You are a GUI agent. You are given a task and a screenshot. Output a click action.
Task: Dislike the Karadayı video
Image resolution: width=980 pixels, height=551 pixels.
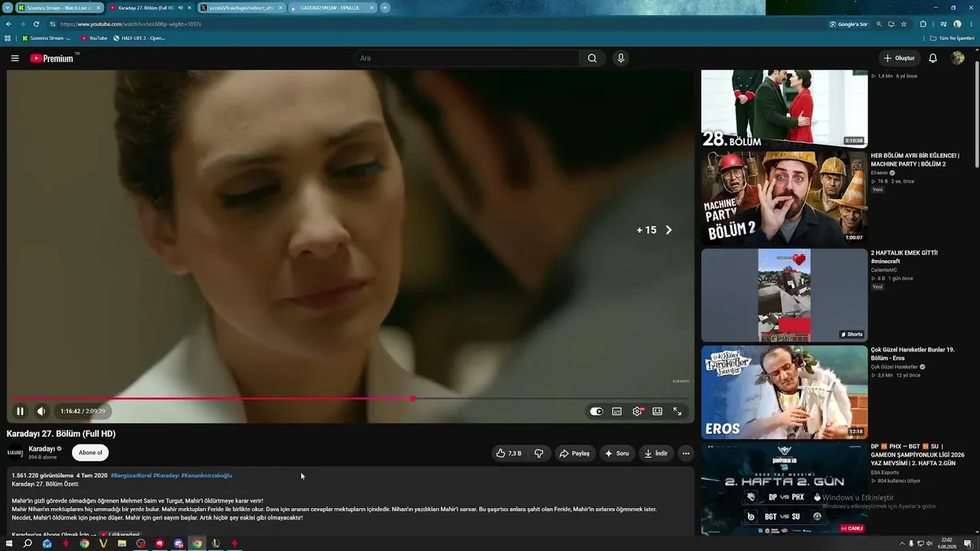coord(539,453)
